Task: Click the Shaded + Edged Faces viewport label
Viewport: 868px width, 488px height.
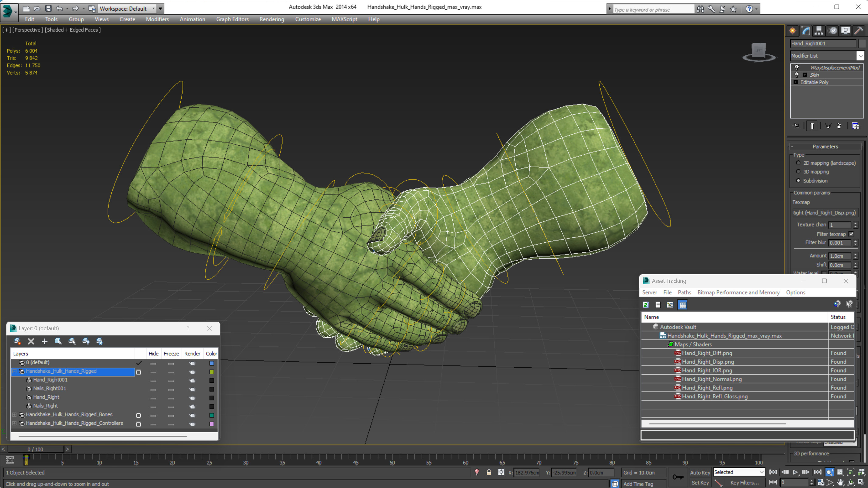Action: tap(73, 29)
